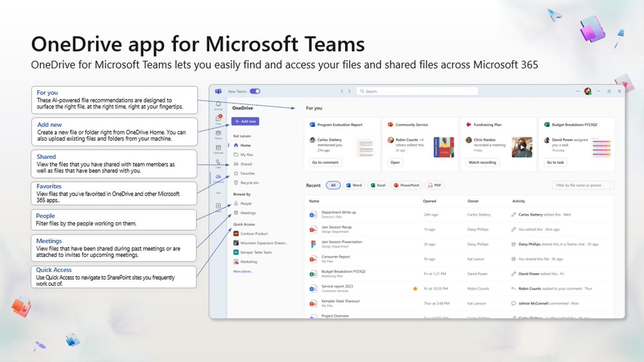Click comment icon beside Johnie McConnell commented
Viewport: 644px width, 362px height.
514,303
